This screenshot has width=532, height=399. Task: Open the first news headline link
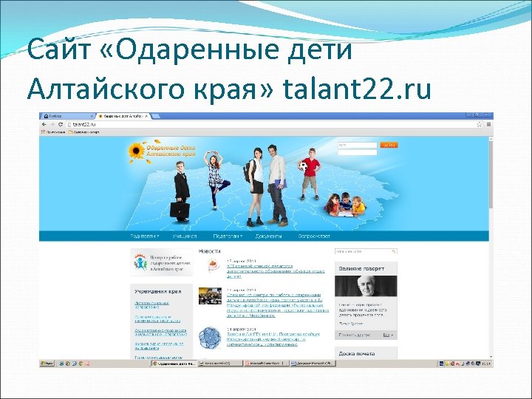(x=276, y=271)
